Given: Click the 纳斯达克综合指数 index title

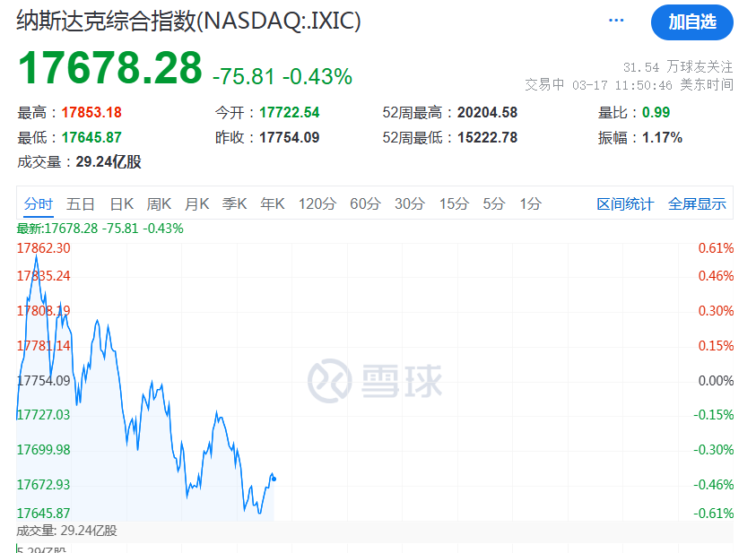Looking at the screenshot, I should click(188, 21).
